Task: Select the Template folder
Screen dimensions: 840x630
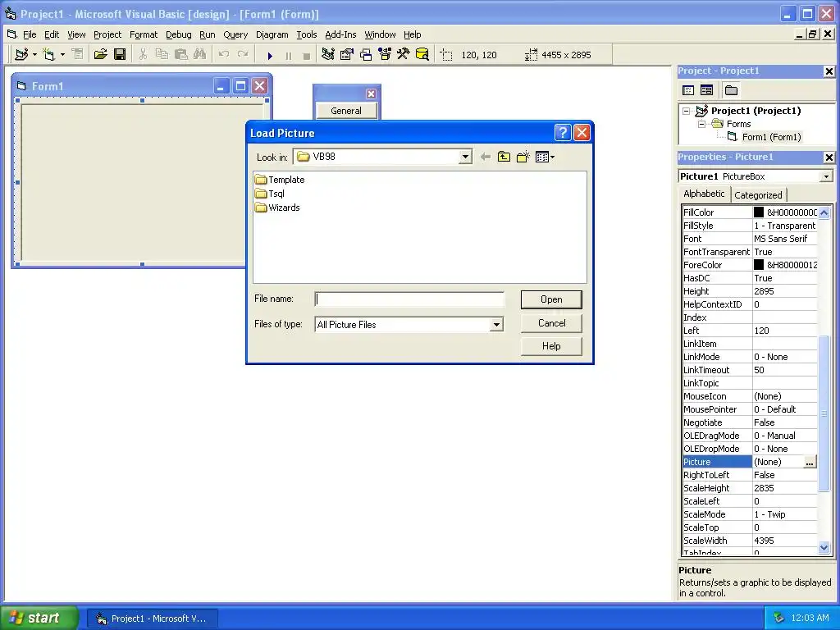Action: point(281,180)
